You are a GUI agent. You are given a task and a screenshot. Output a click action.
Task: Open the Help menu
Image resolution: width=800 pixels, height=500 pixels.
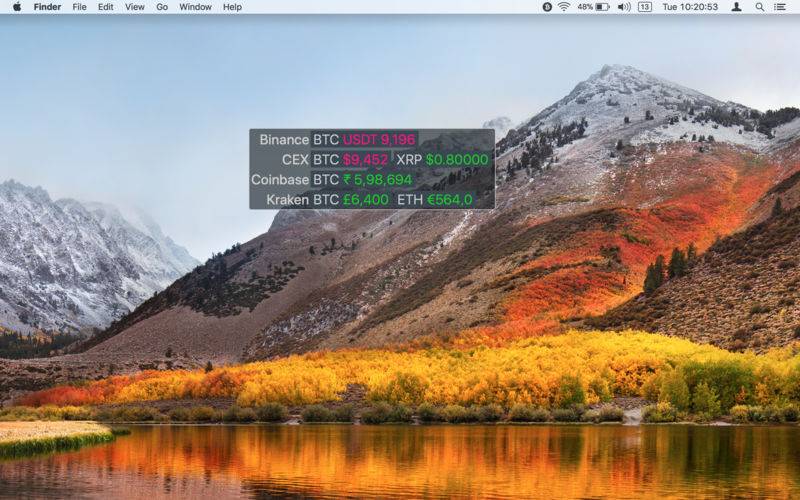tap(232, 7)
